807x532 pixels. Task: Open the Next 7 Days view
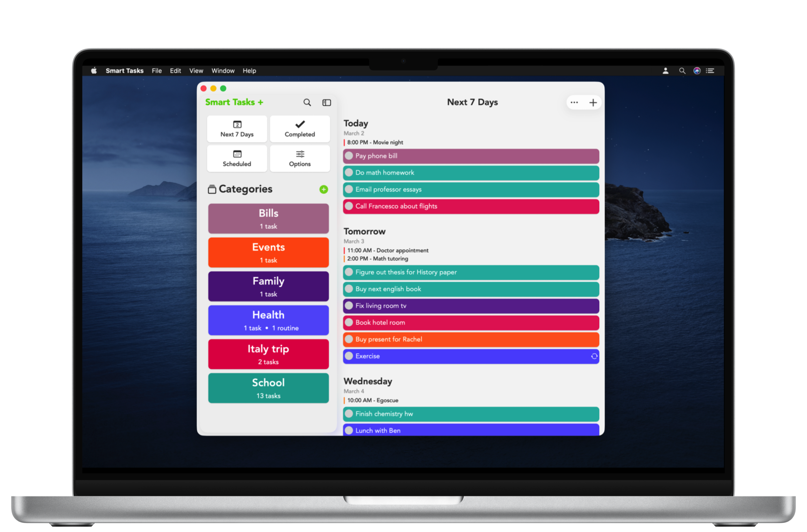click(237, 129)
